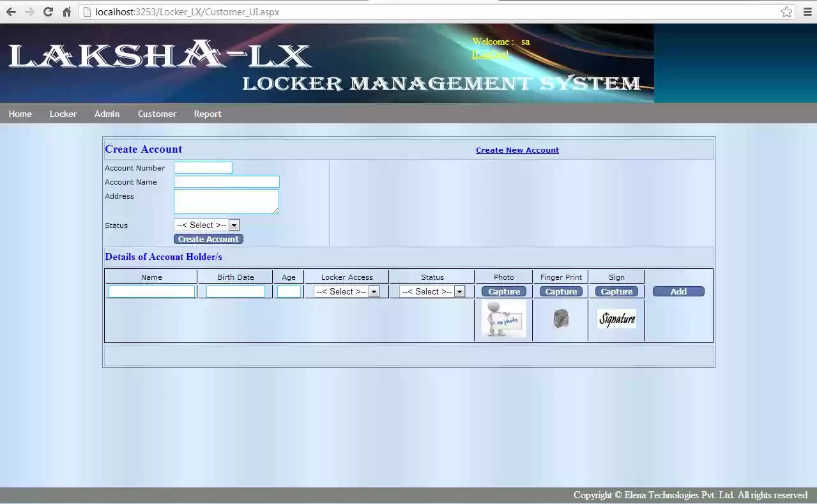Open the Status dropdown in Create Account form
Screen dimensions: 817x504
tap(234, 225)
